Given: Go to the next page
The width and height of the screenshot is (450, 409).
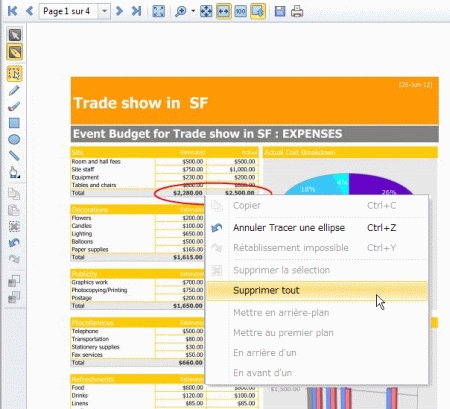Looking at the screenshot, I should coord(119,11).
